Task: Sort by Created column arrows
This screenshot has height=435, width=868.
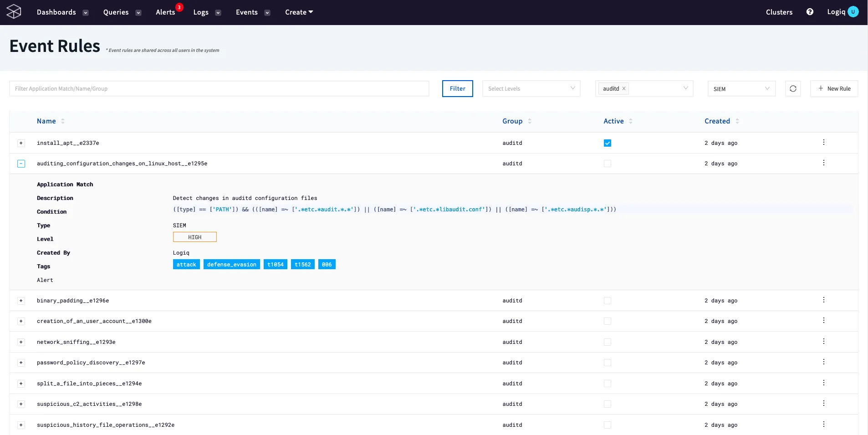Action: click(x=737, y=121)
